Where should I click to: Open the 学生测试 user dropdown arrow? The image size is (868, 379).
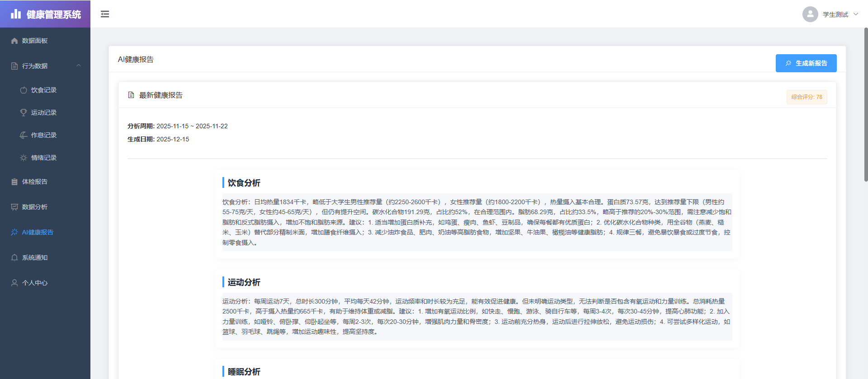pos(856,14)
